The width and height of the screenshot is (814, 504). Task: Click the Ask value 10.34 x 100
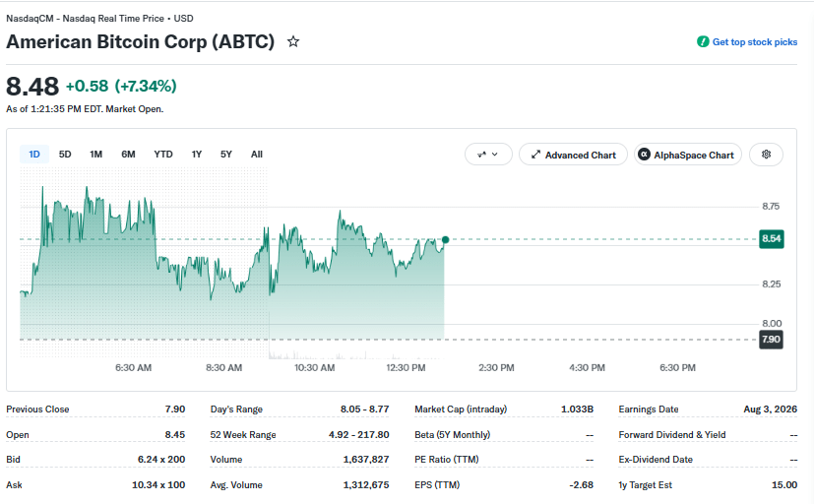158,484
